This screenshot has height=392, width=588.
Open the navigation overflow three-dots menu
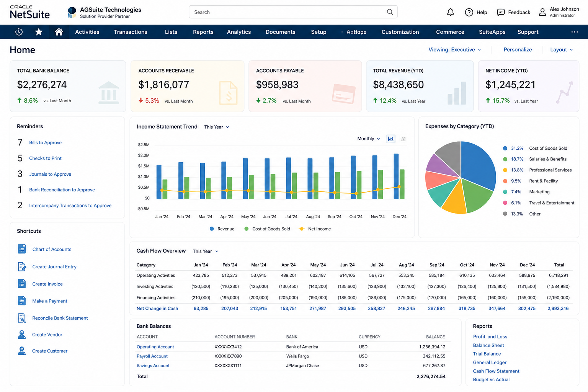click(575, 32)
